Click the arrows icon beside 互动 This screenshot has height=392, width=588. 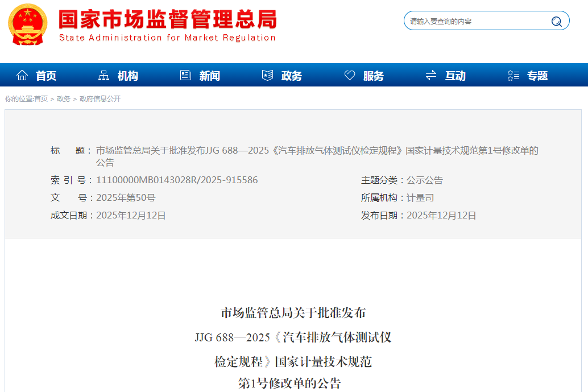point(431,75)
